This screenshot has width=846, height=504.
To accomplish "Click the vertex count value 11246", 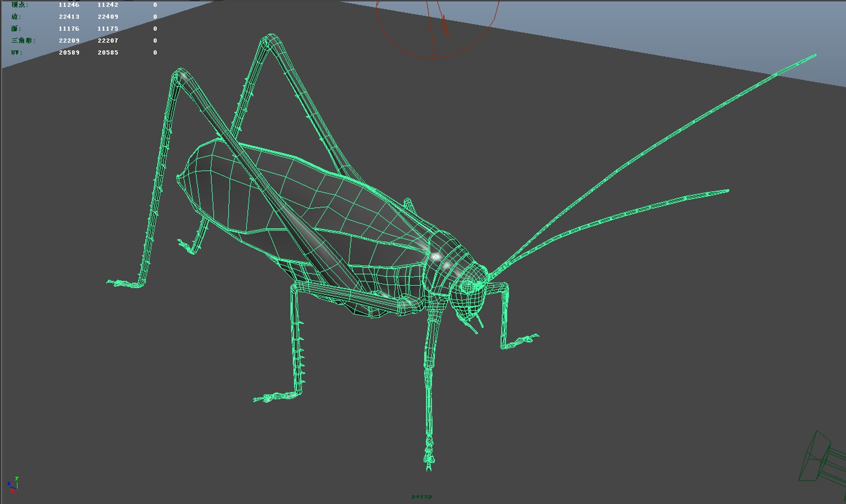I will click(x=69, y=5).
